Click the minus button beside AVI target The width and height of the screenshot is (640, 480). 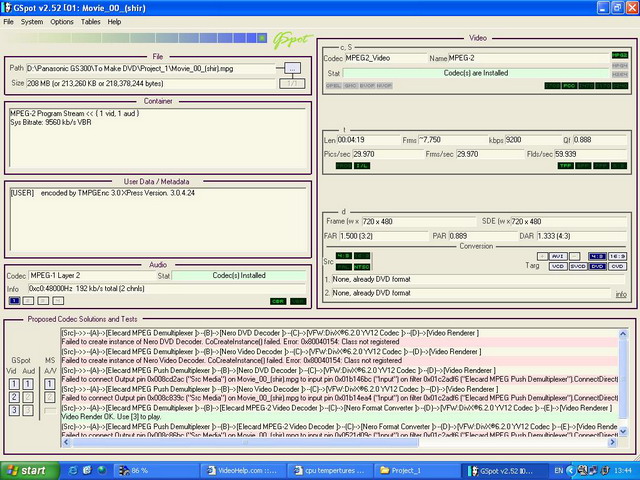(574, 256)
